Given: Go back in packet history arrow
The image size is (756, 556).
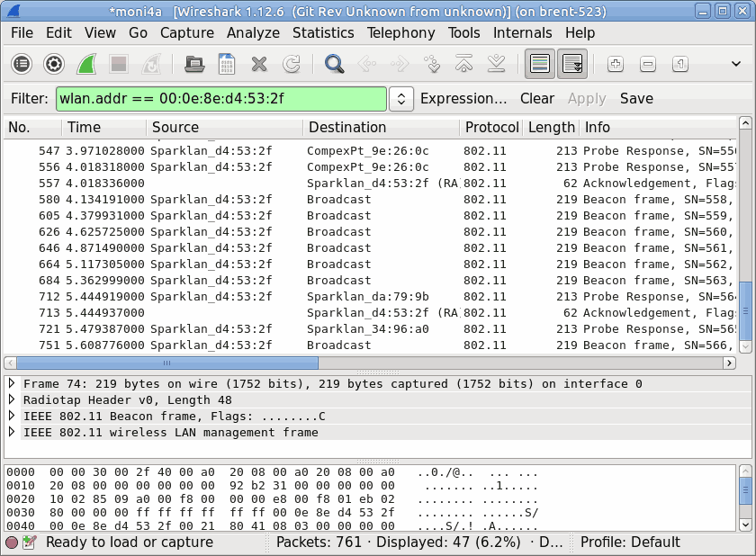Looking at the screenshot, I should (366, 64).
